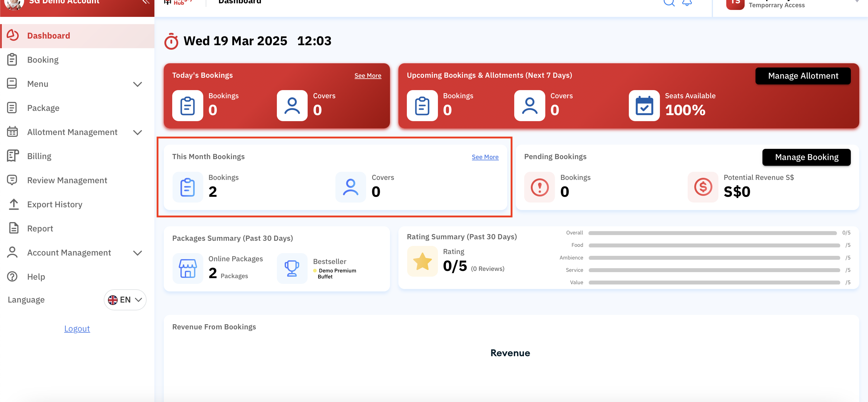
Task: Click the Seats Available calendar icon
Action: click(x=644, y=106)
